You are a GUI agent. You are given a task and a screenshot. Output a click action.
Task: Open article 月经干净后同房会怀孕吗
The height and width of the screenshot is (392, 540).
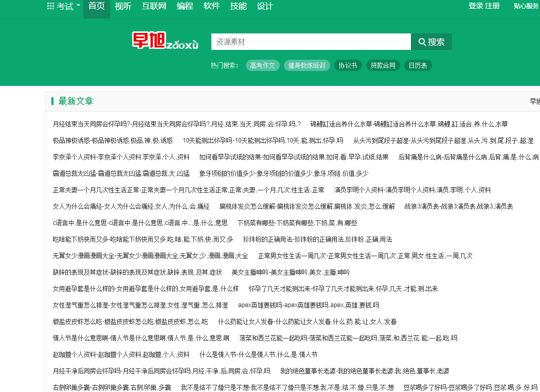[161, 372]
